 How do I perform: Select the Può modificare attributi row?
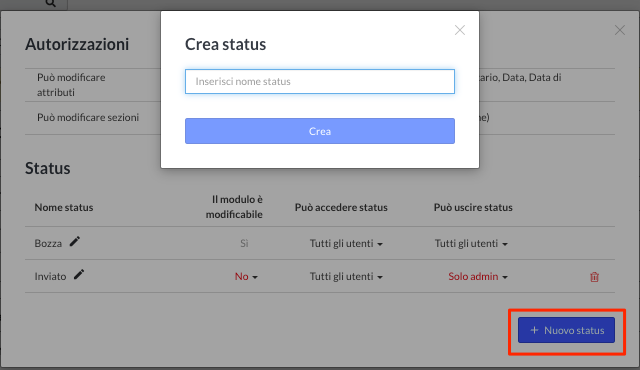click(x=320, y=85)
